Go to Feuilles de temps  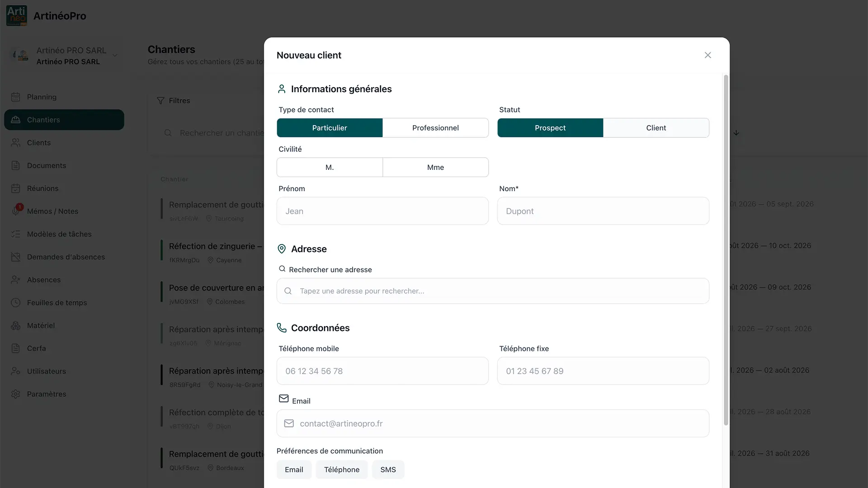(64, 303)
